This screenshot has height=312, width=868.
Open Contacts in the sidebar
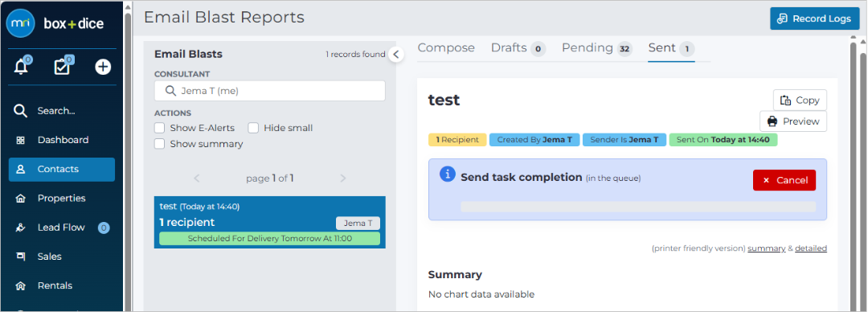coord(61,169)
